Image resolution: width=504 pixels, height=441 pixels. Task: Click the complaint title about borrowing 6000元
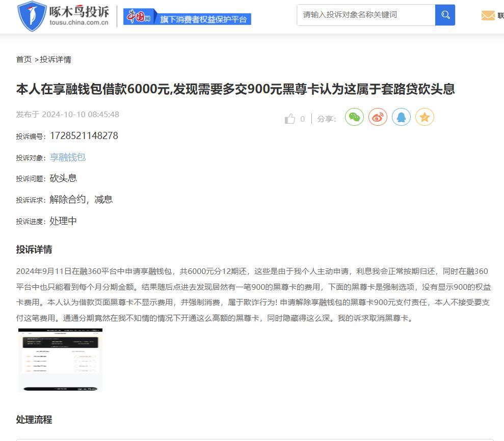pos(235,89)
